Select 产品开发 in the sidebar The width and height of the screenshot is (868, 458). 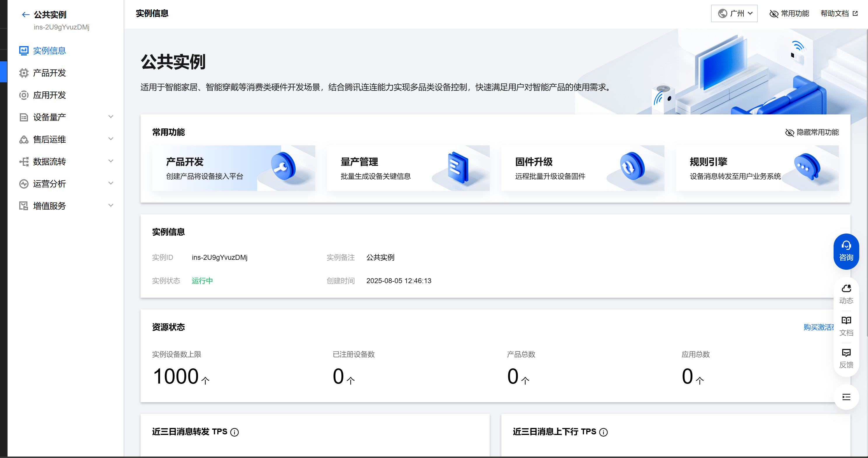tap(49, 73)
